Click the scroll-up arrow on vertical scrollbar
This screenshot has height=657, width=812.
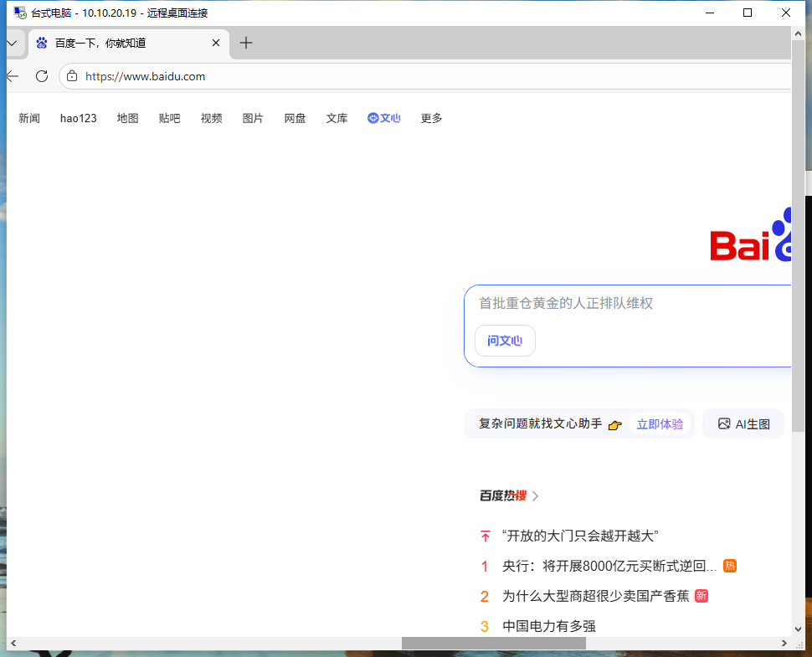point(798,33)
